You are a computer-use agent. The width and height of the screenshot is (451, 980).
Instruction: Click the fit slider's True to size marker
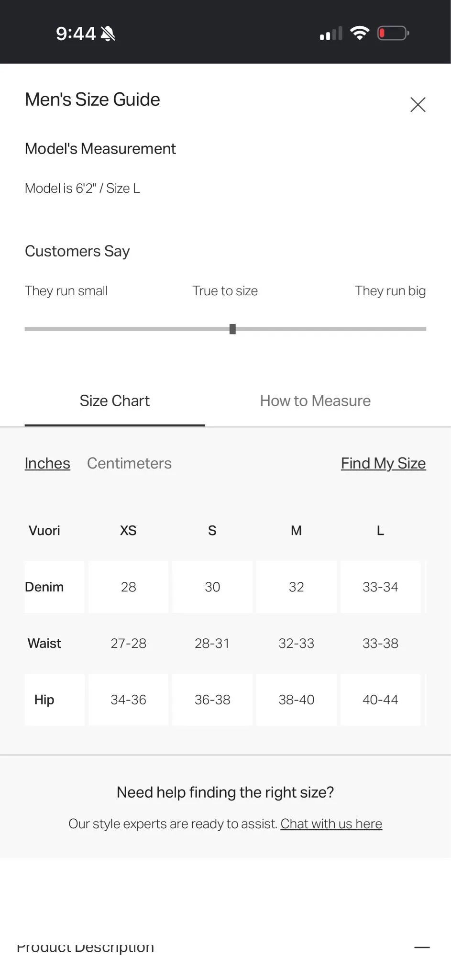[232, 329]
